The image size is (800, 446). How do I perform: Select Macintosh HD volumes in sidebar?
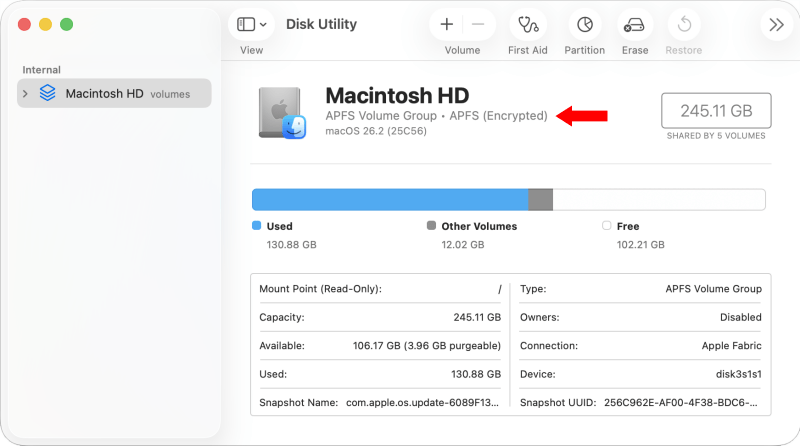click(114, 93)
